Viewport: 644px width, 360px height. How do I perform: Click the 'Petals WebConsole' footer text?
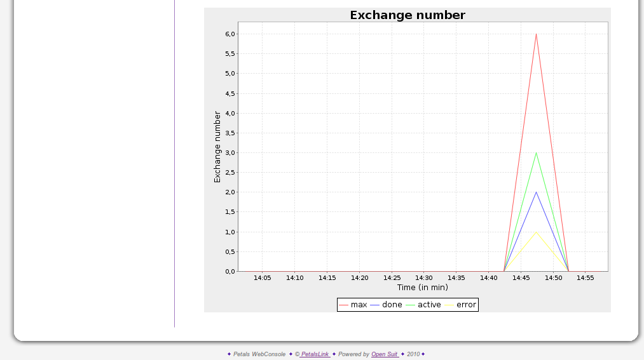pyautogui.click(x=259, y=354)
